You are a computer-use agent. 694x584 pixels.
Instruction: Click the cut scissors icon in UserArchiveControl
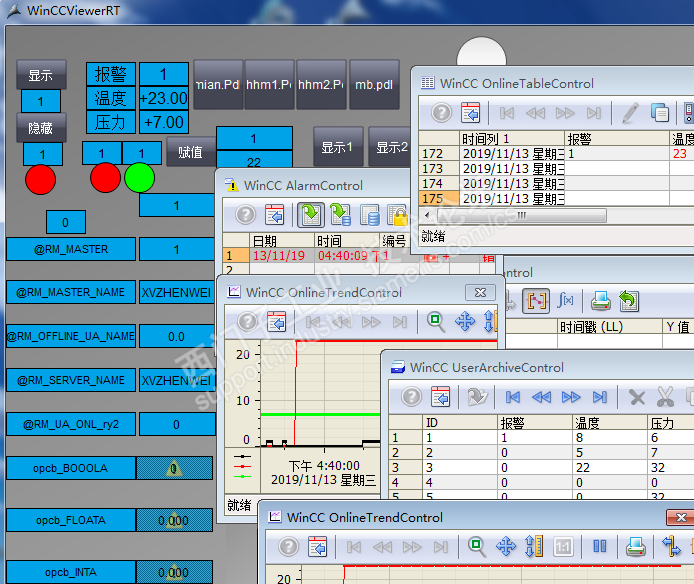pos(665,397)
